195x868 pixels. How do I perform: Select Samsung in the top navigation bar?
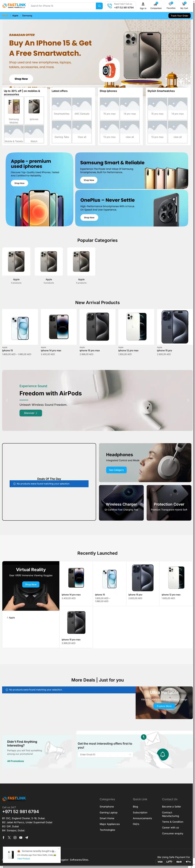tap(27, 15)
